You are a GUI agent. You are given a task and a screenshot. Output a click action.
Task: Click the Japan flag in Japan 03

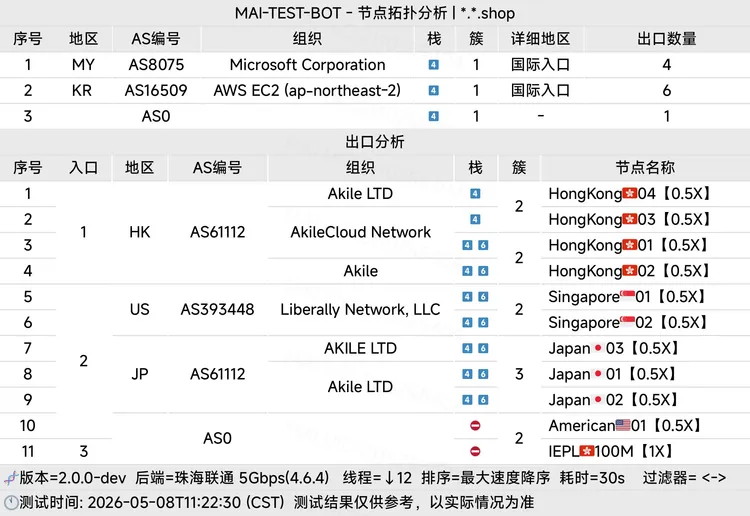pyautogui.click(x=598, y=348)
